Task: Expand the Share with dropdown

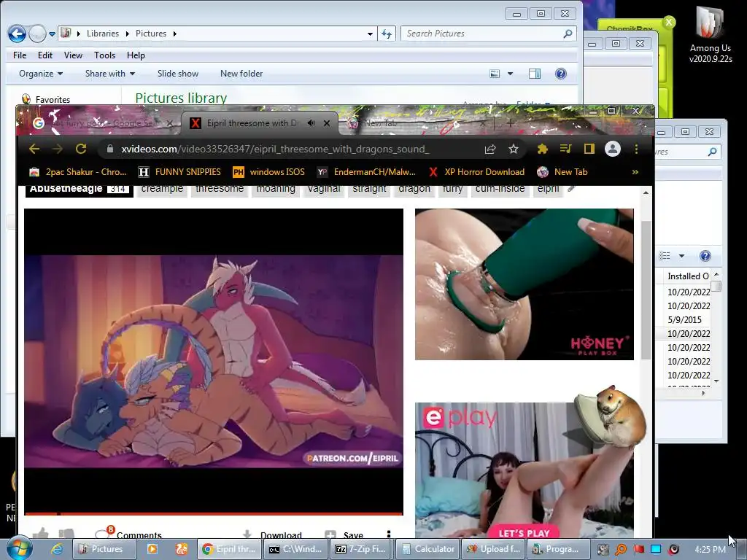Action: (110, 74)
